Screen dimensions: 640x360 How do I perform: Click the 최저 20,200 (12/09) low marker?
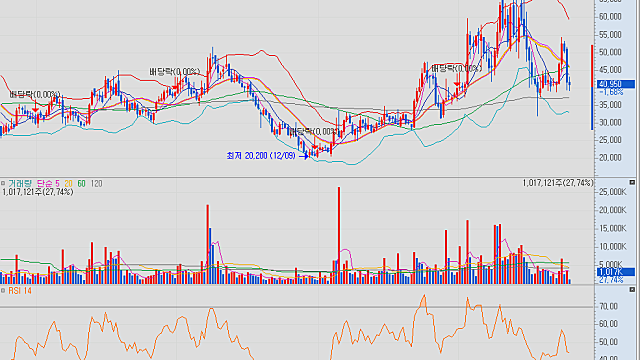tap(261, 156)
